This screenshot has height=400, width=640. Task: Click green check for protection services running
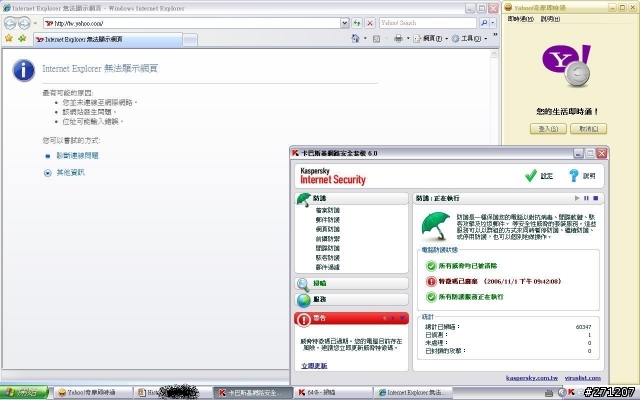(431, 297)
